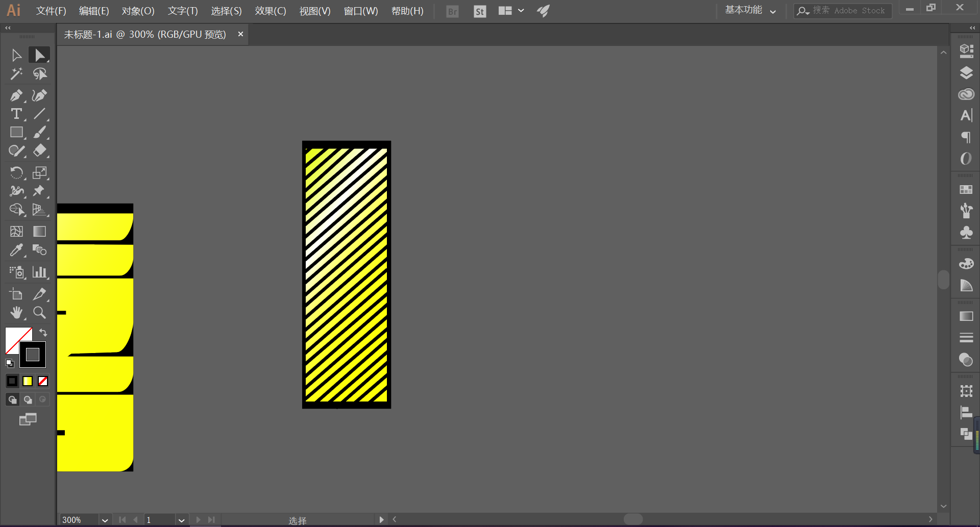Open the Character panel icon
Viewport: 980px width, 527px height.
pos(966,116)
